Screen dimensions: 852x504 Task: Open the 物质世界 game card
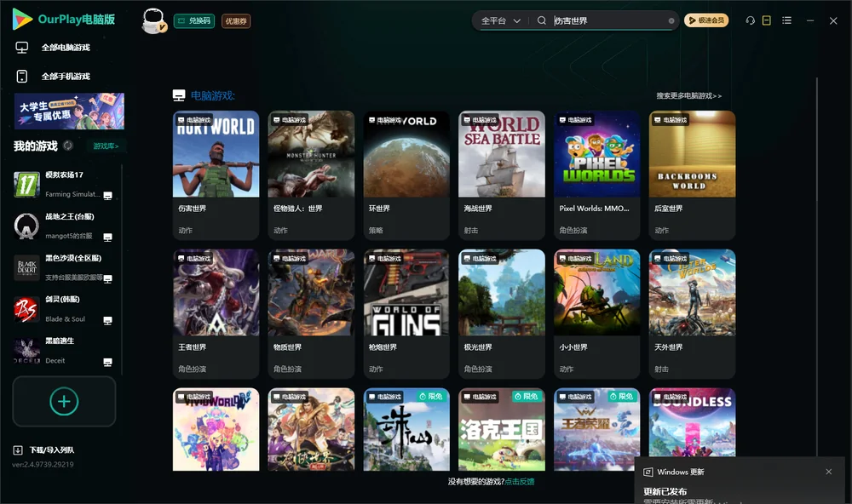(311, 313)
